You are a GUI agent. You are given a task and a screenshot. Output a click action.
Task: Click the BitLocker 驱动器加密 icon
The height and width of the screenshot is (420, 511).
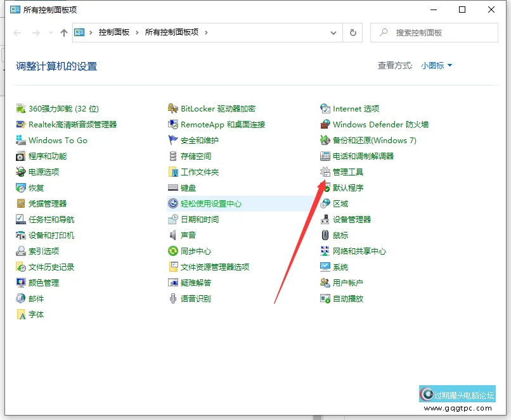click(173, 109)
